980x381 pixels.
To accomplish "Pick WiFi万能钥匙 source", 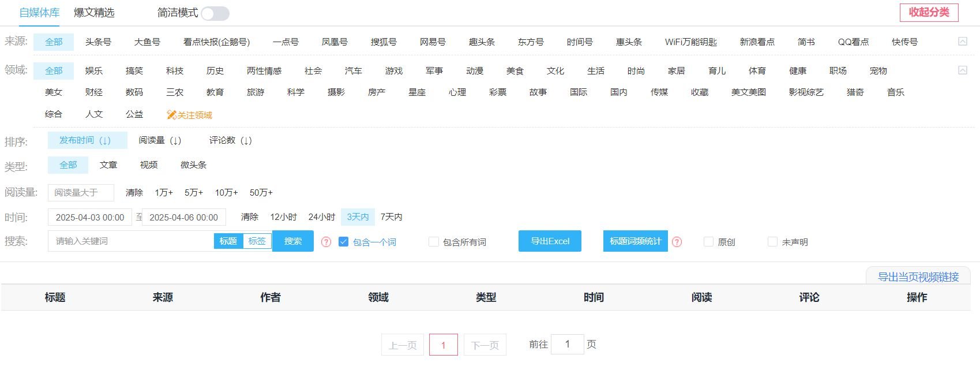I will (690, 42).
